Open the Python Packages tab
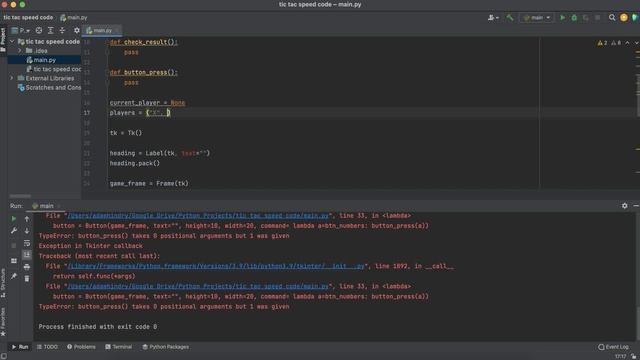 (166, 347)
